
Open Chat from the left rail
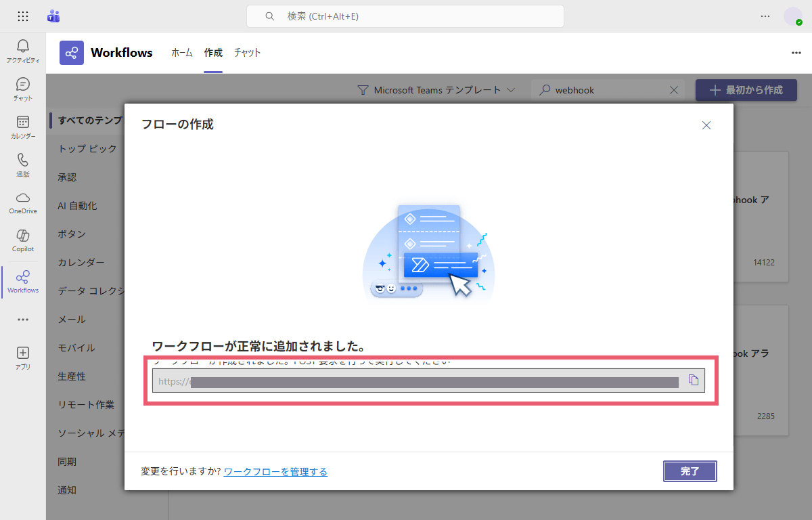(23, 88)
